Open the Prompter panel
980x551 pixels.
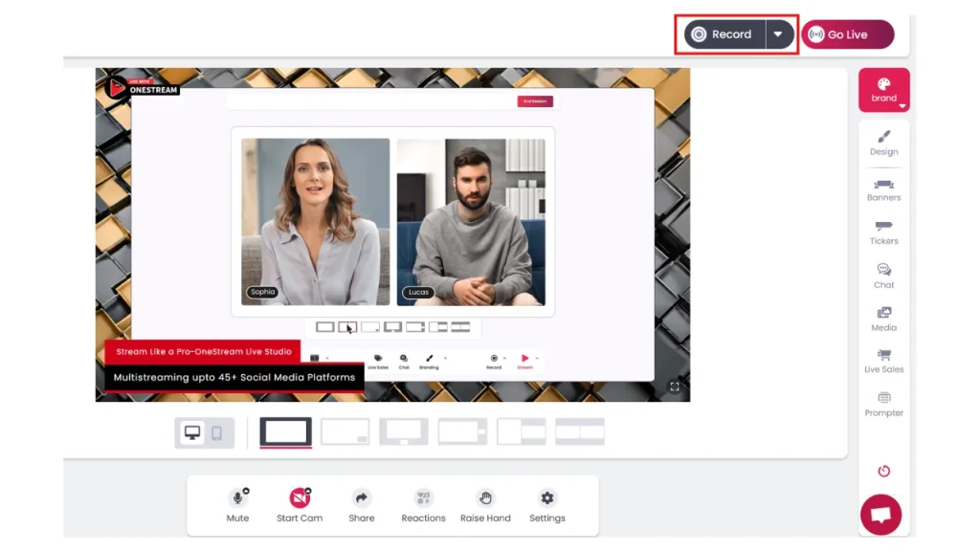click(x=882, y=406)
